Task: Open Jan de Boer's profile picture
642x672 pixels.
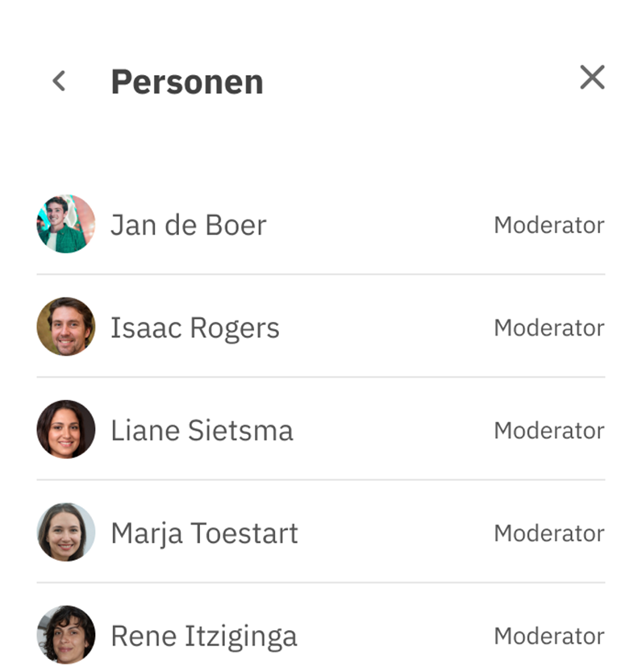Action: tap(66, 223)
